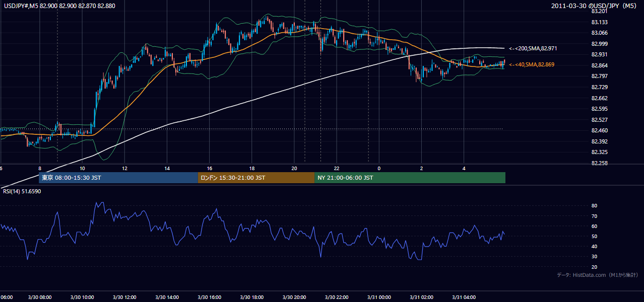Image resolution: width=644 pixels, height=302 pixels.
Task: Click the 3/30 20:00 bottom time label
Action: pyautogui.click(x=294, y=297)
